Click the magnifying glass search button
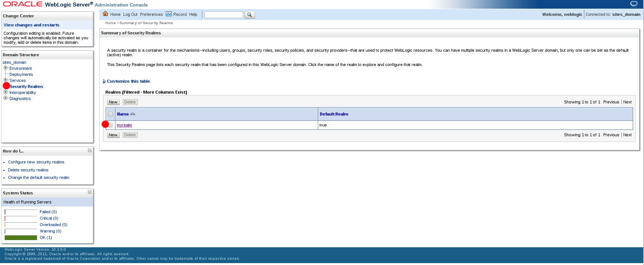The image size is (644, 265). [250, 15]
